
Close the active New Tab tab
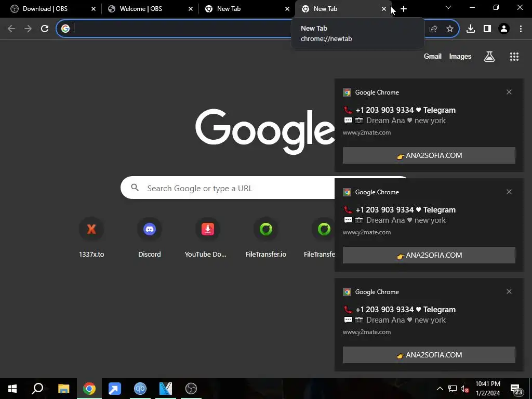[384, 9]
